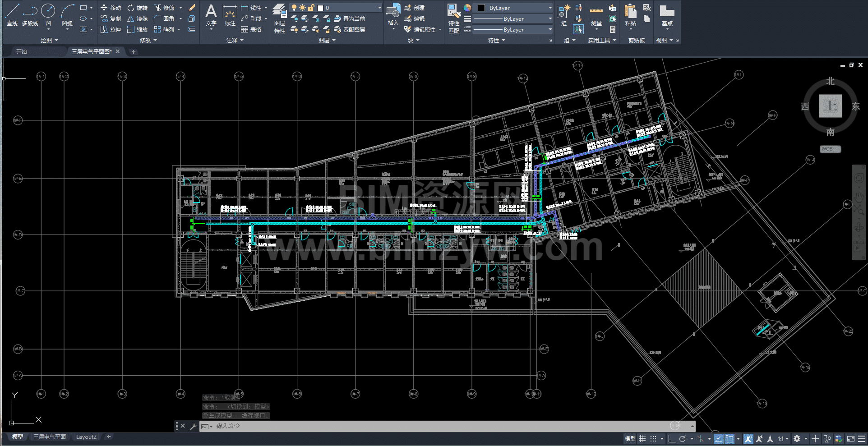Switch to the Layout2 layout tab
868x446 pixels.
pyautogui.click(x=86, y=437)
